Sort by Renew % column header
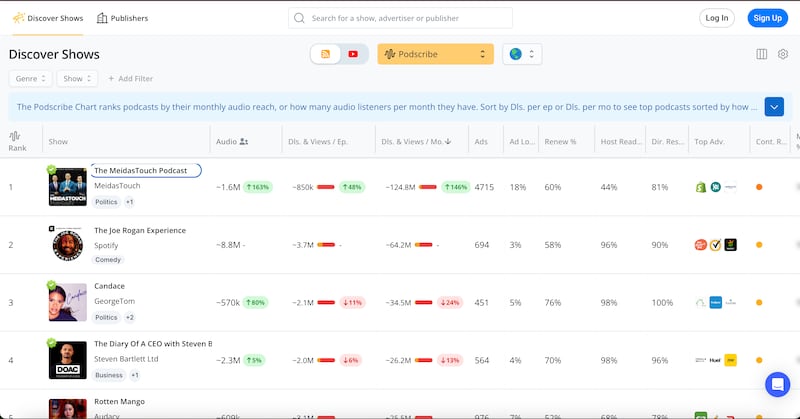Viewport: 800px width, 419px height. coord(560,141)
